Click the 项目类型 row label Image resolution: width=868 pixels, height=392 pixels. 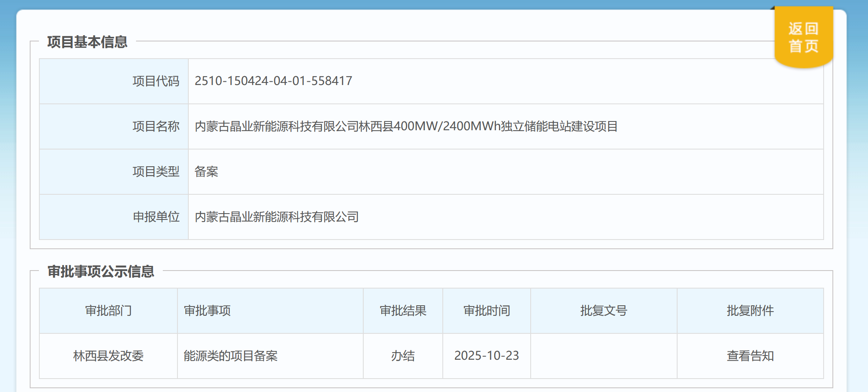pyautogui.click(x=156, y=172)
